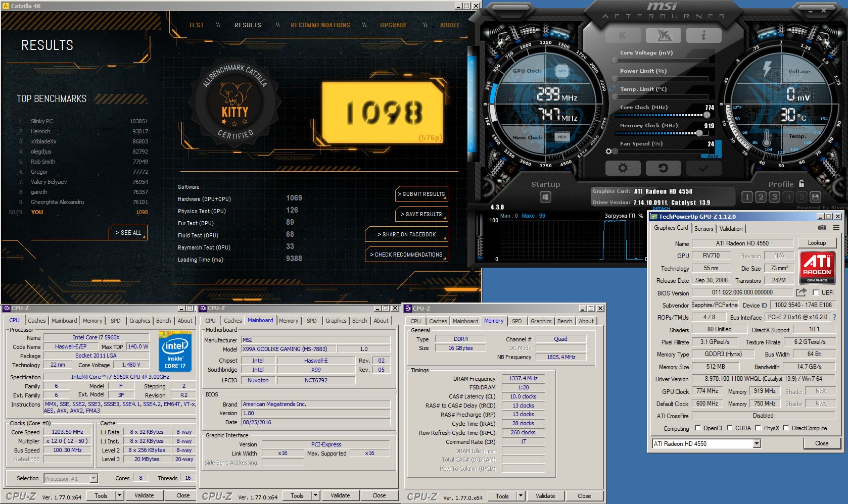Apply settings with the checkmark button in Afterburner

703,168
